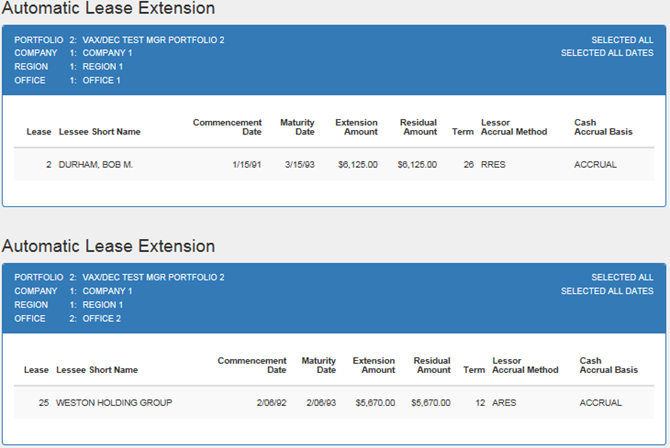The height and width of the screenshot is (448, 670).
Task: Click the 3/15/93 maturity date
Action: [300, 165]
